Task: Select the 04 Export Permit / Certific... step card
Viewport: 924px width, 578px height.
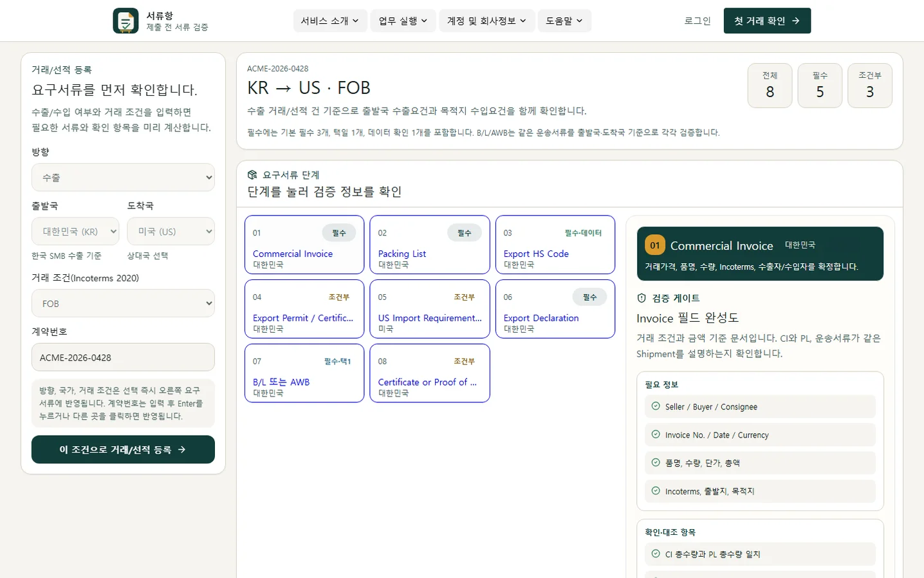Action: pyautogui.click(x=304, y=309)
